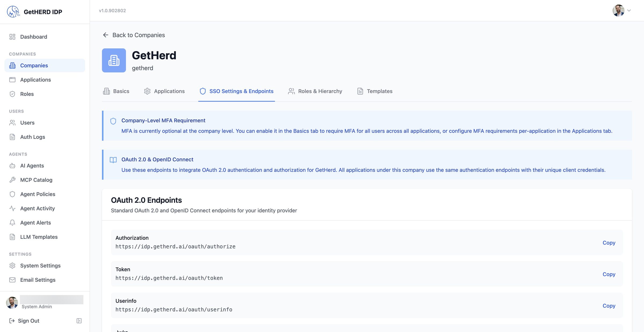Collapse sidebar using the panel toggle icon
Viewport: 644px width, 332px height.
coord(79,321)
